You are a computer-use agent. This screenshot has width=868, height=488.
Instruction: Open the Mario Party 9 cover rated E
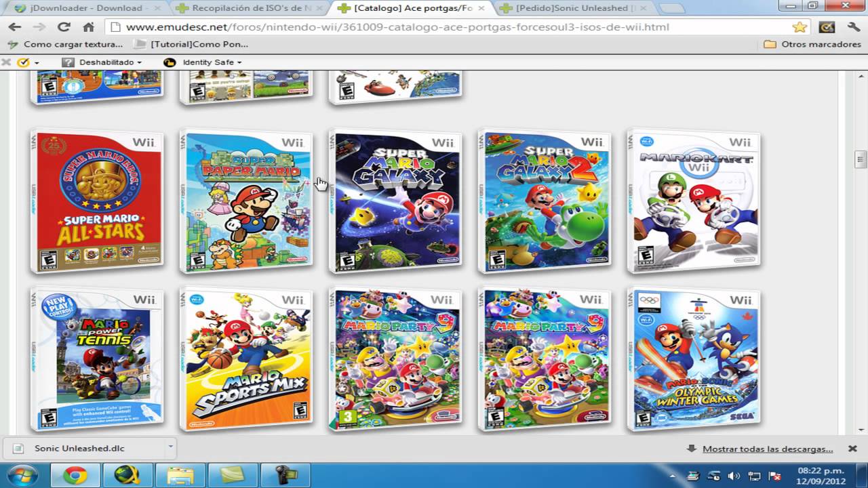tap(545, 359)
